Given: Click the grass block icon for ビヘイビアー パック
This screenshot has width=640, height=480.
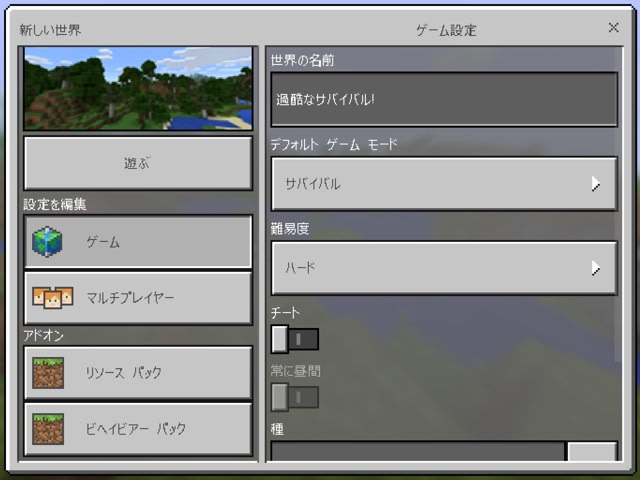Looking at the screenshot, I should (48, 429).
